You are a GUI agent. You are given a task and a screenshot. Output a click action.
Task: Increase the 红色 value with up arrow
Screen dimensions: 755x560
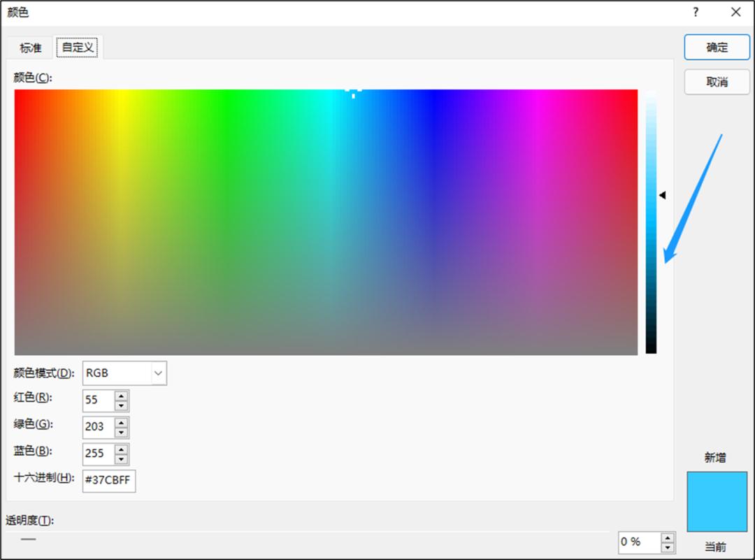point(122,396)
